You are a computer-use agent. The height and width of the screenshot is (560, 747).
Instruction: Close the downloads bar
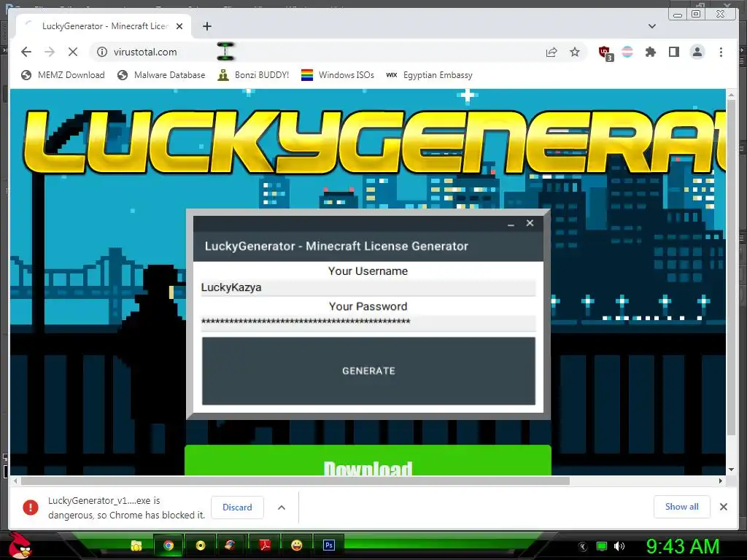(x=723, y=507)
